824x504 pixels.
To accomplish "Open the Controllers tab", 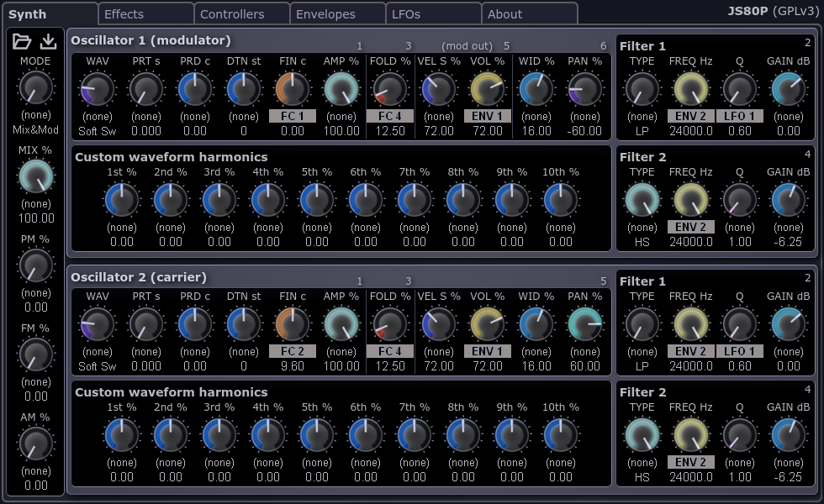I will point(242,13).
